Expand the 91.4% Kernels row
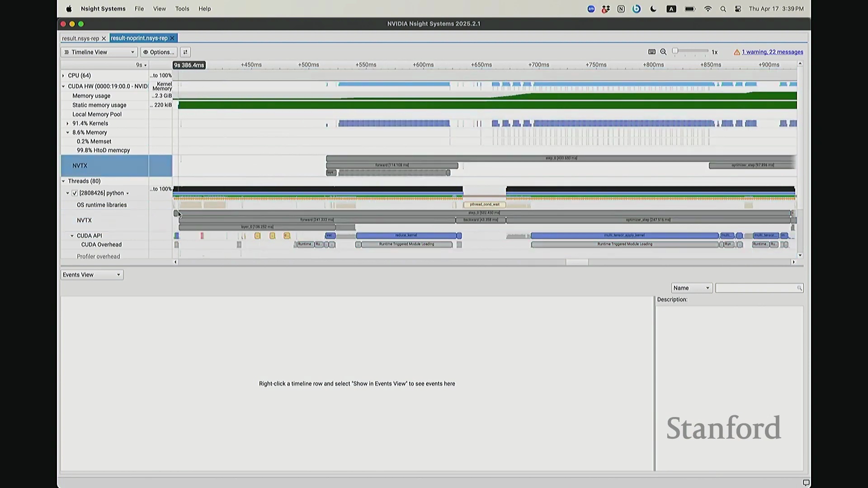Screen dimensions: 868x488 click(68, 123)
